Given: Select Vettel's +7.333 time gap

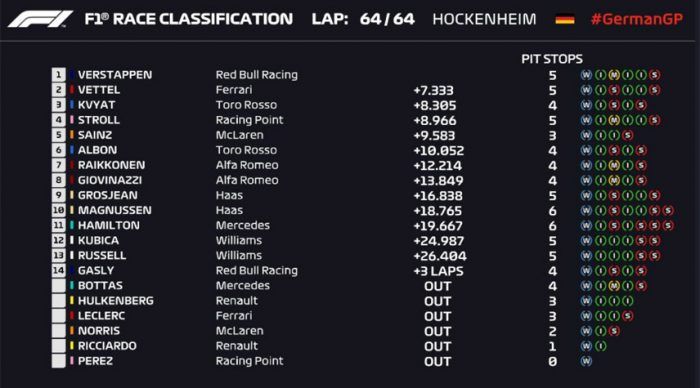Looking at the screenshot, I should 433,91.
